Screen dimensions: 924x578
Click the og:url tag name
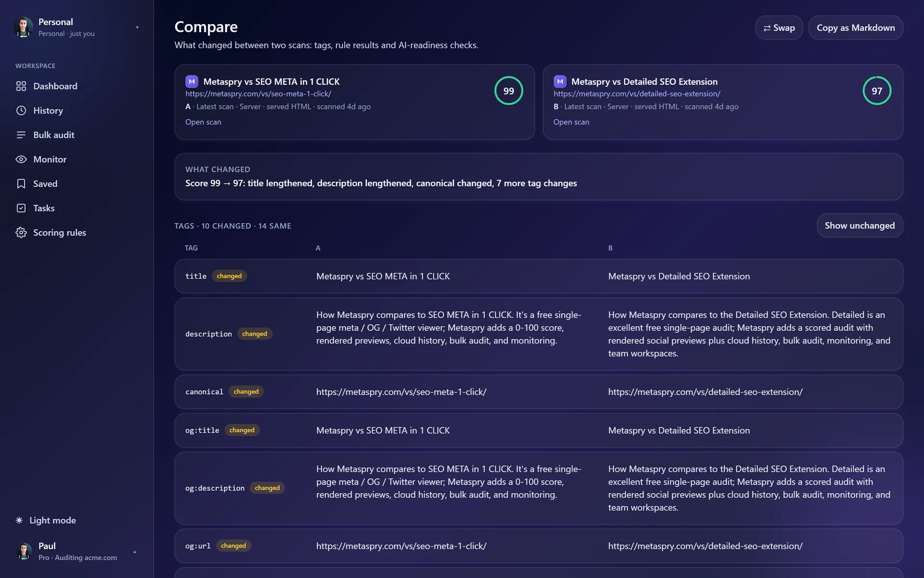[x=198, y=546]
